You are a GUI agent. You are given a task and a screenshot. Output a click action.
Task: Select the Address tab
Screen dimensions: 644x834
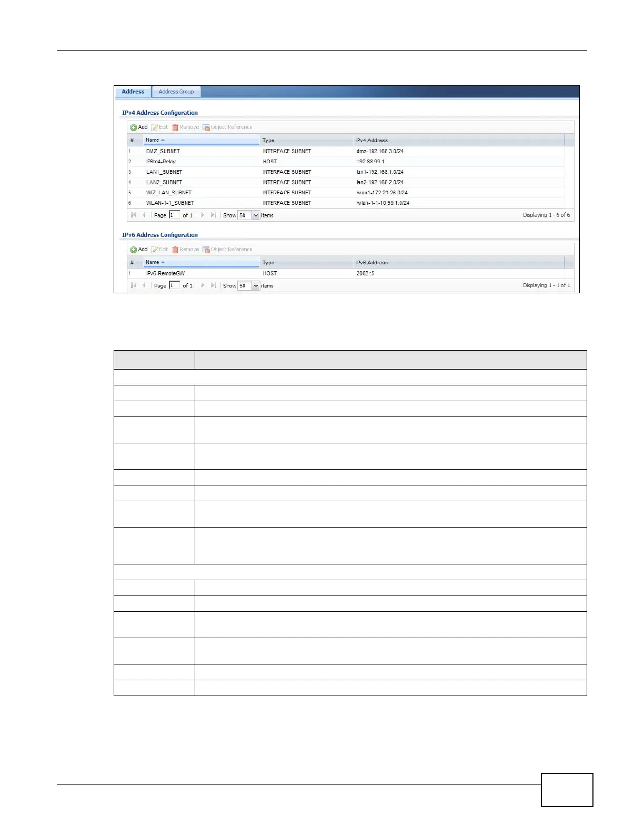coord(133,92)
